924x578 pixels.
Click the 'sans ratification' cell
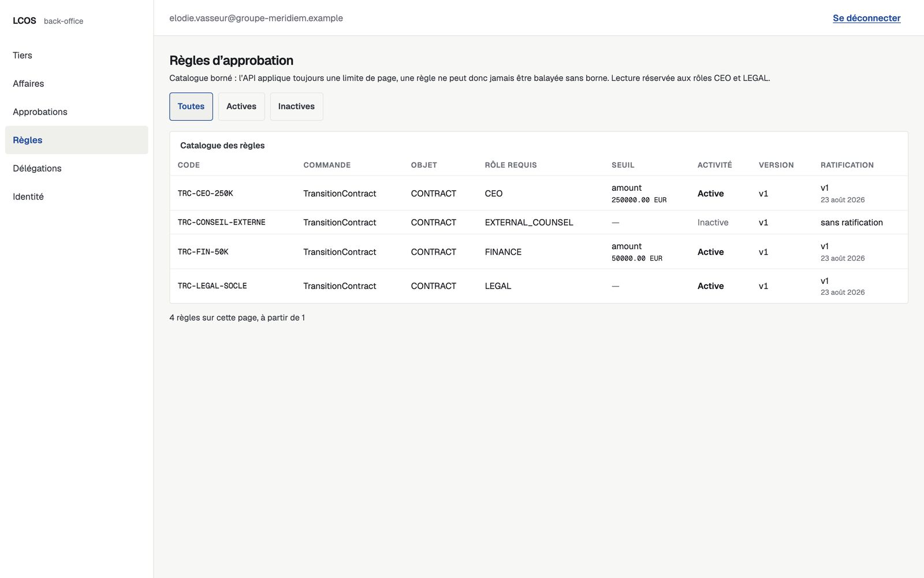point(852,223)
